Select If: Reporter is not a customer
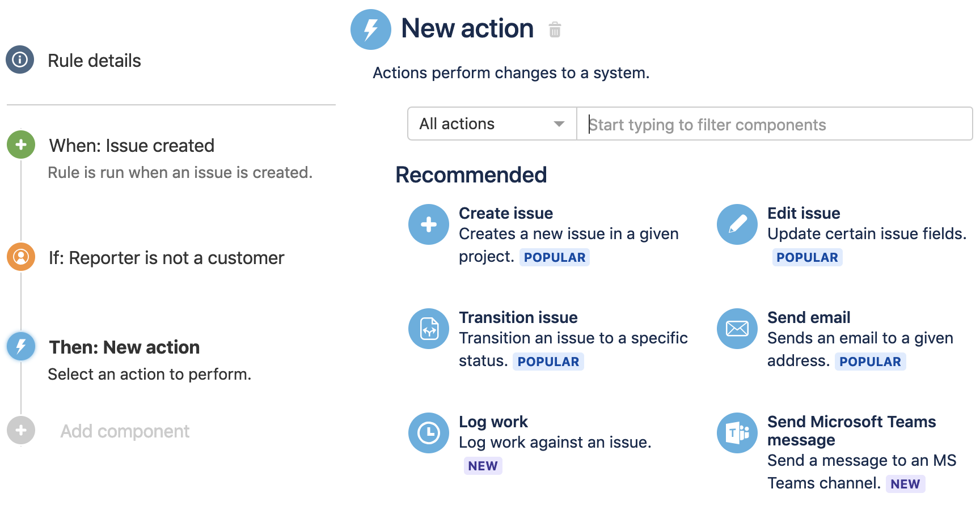Screen dimensions: 980x510 pos(166,258)
